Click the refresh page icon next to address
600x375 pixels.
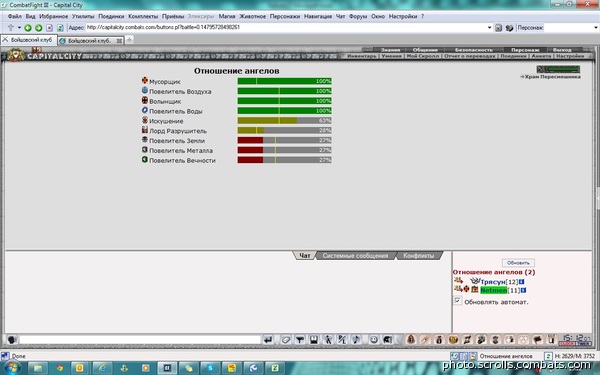point(60,28)
